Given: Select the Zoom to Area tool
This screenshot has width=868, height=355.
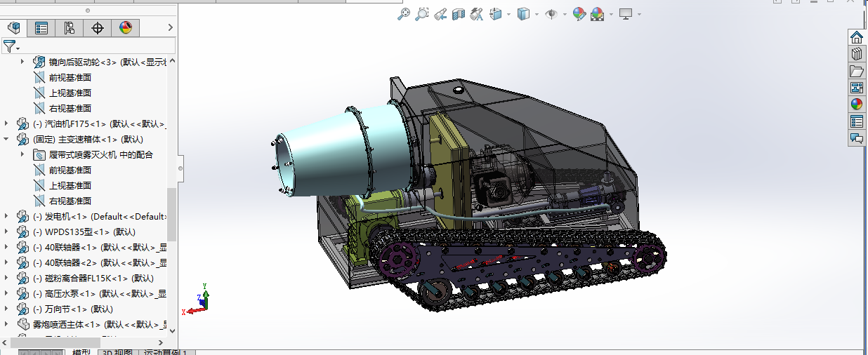Looking at the screenshot, I should (x=421, y=13).
